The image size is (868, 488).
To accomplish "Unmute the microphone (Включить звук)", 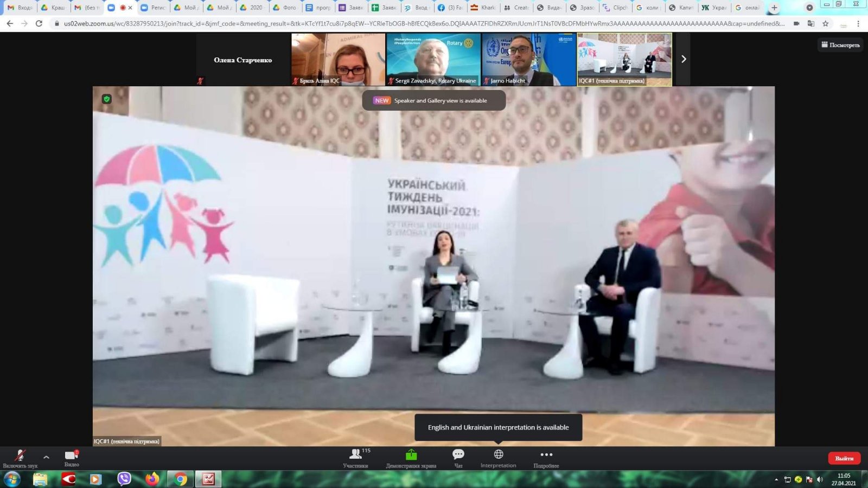I will pos(20,457).
